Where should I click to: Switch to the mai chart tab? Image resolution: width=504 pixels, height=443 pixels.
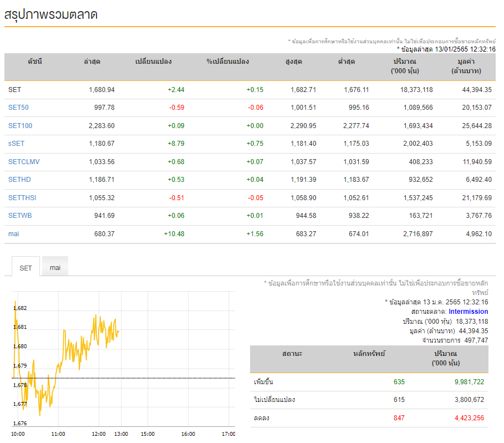(x=55, y=266)
